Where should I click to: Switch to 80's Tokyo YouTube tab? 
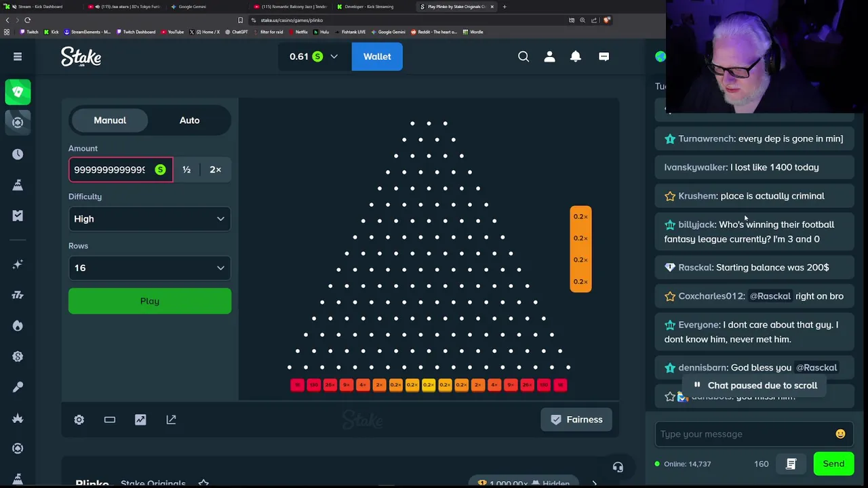tap(125, 7)
